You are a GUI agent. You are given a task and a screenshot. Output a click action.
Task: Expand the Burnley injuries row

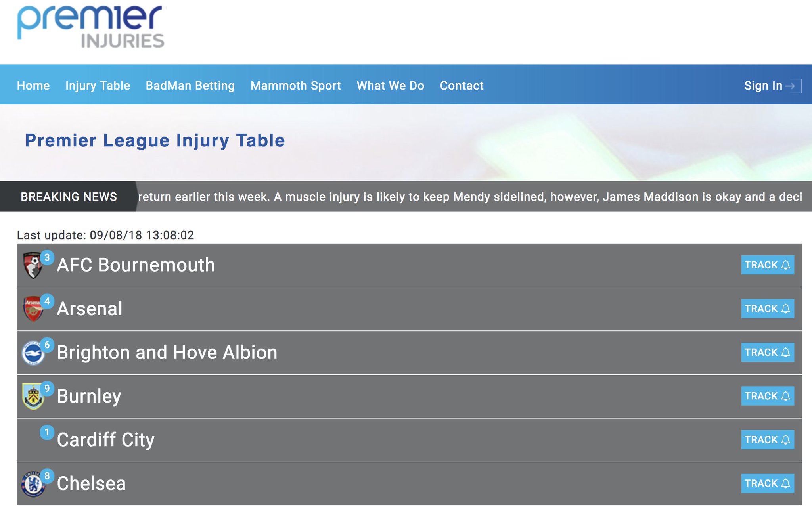click(x=89, y=396)
